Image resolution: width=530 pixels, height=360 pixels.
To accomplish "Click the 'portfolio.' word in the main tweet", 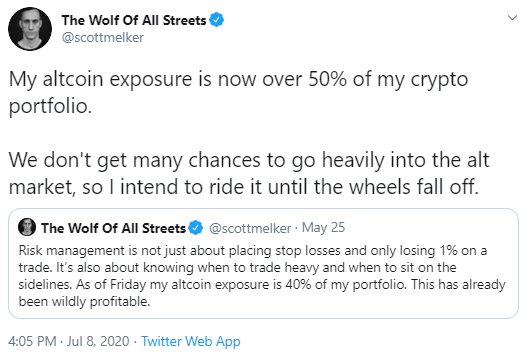I will pos(50,106).
